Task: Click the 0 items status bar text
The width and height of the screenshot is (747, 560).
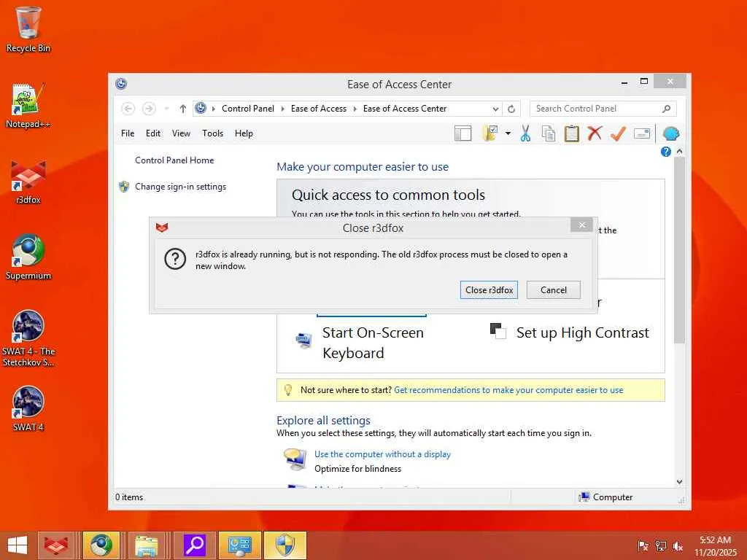Action: click(129, 497)
